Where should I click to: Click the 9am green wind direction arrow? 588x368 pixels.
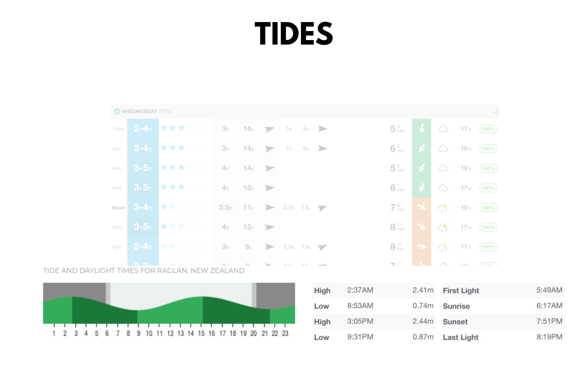(x=421, y=188)
